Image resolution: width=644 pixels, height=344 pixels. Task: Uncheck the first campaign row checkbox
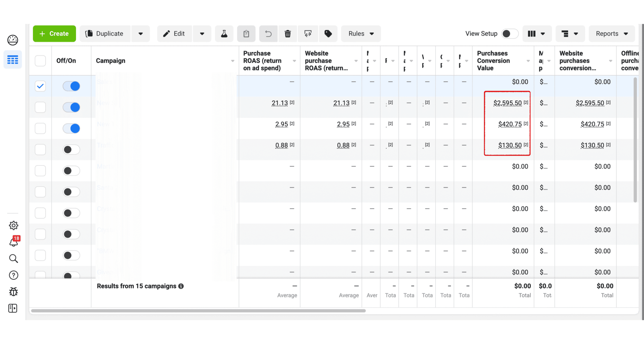(x=40, y=86)
